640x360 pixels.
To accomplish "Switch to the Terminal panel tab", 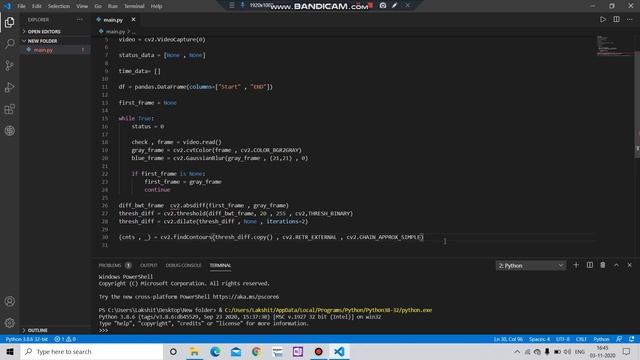I will (220, 265).
